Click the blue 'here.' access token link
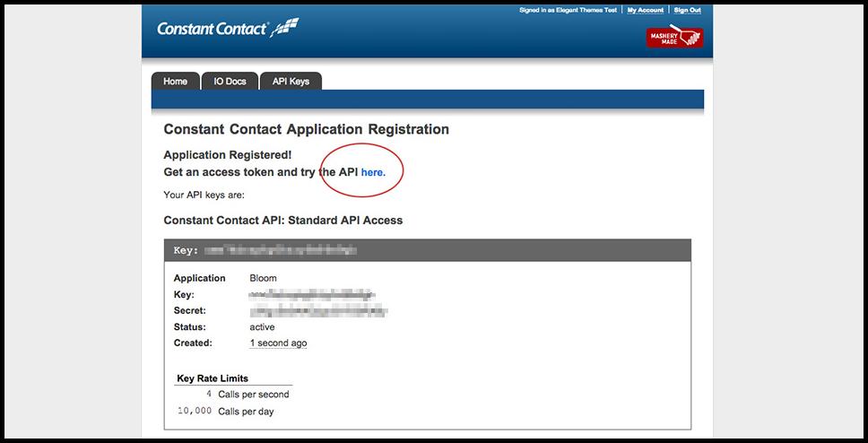The height and width of the screenshot is (443, 868). 373,171
